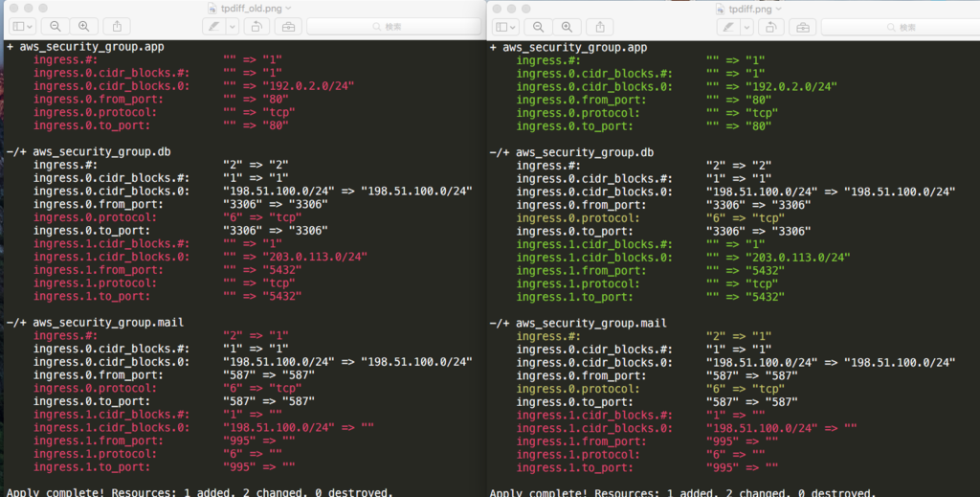The width and height of the screenshot is (980, 497).
Task: Open the sidebar view menu in the tpdiff_old.png window
Action: (x=22, y=26)
